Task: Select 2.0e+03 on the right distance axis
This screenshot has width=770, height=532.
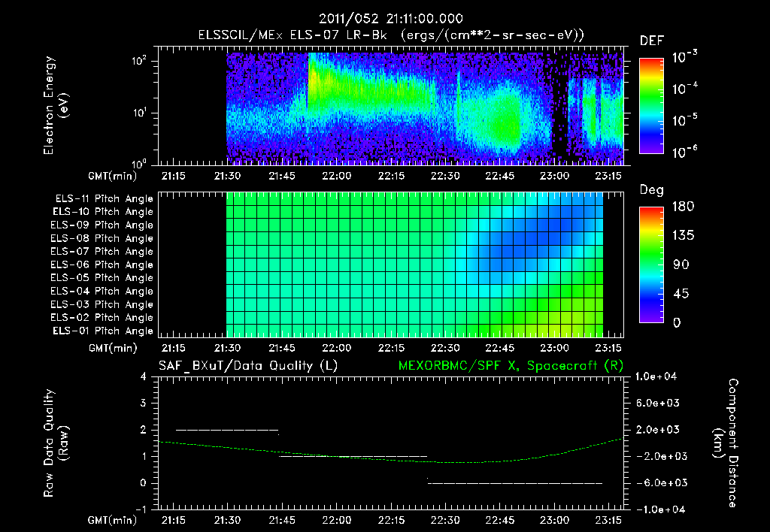Action: click(658, 429)
